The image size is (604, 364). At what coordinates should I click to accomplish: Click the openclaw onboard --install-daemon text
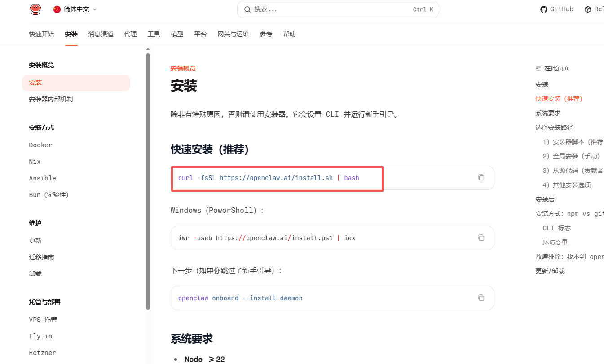tap(240, 298)
